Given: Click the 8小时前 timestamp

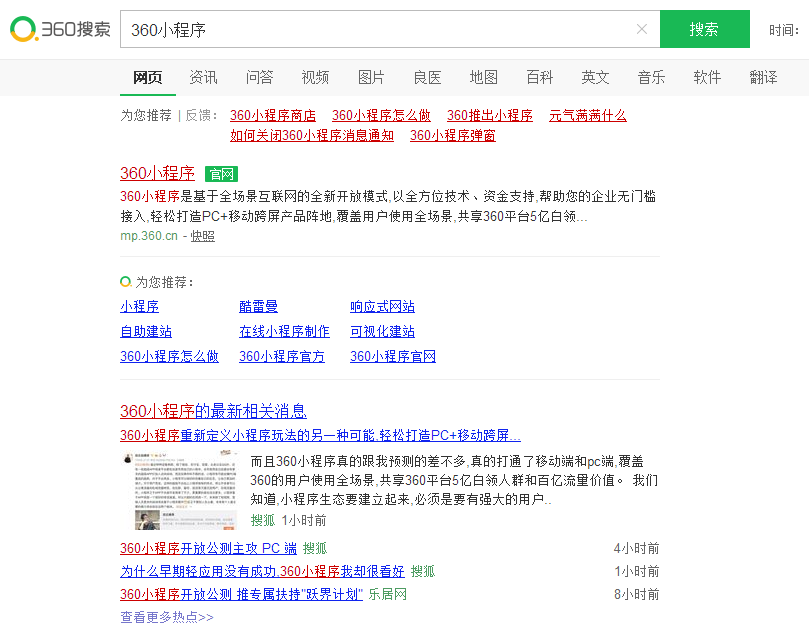Looking at the screenshot, I should (637, 594).
